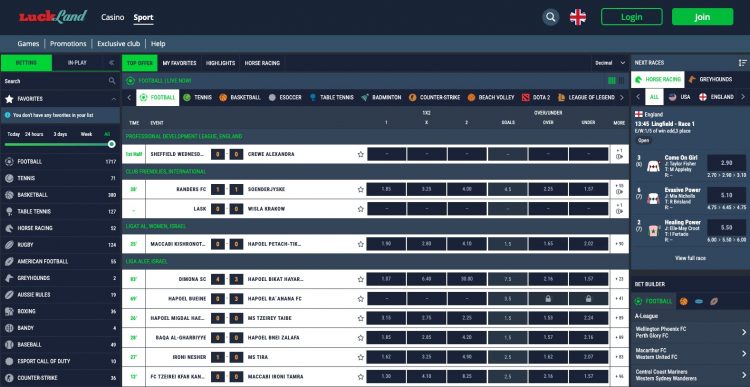Collapse the left sidebar with double-chevron icon
The height and width of the screenshot is (387, 750).
[x=111, y=63]
